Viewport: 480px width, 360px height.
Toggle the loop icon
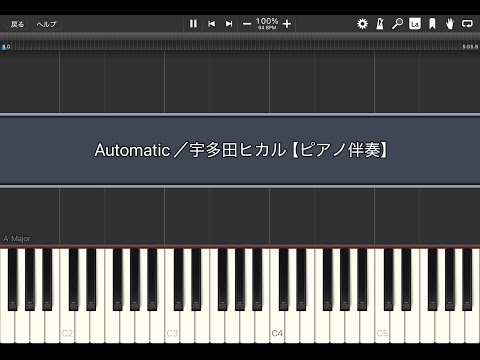point(467,24)
